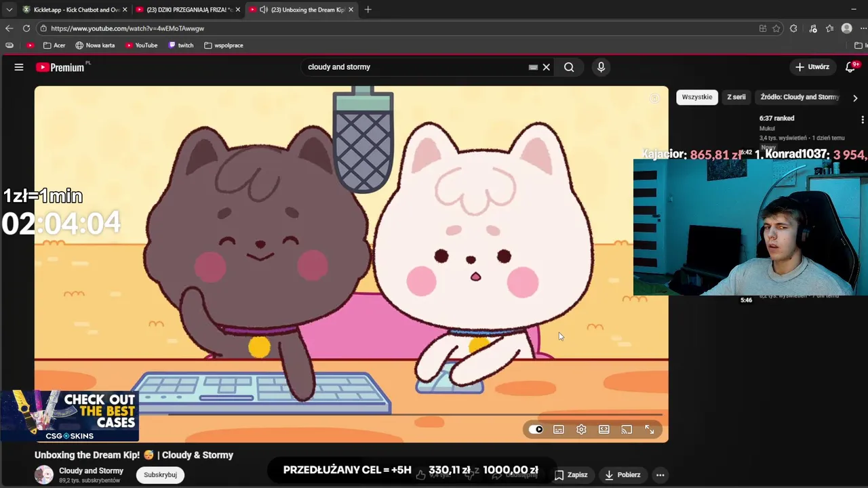Select the Źródło: Cloudy and Stormy chip
Image resolution: width=868 pixels, height=488 pixels.
(800, 97)
